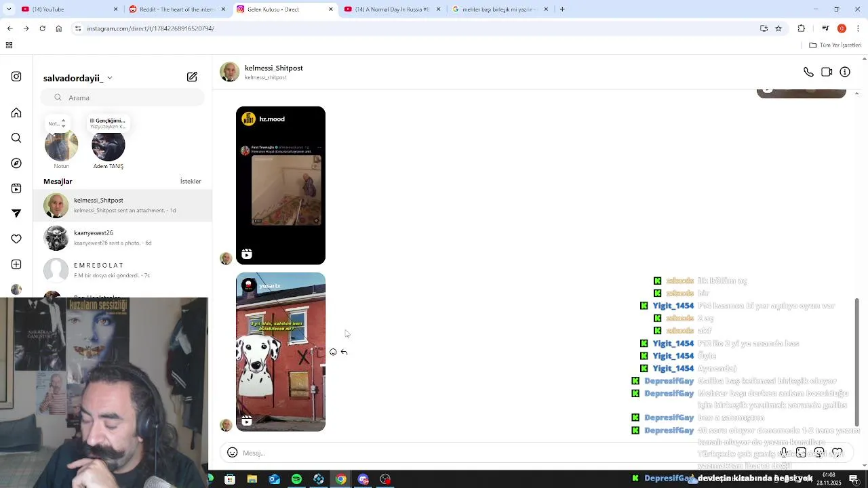Choose a GIF or sticker icon
This screenshot has width=868, height=488.
point(819,452)
